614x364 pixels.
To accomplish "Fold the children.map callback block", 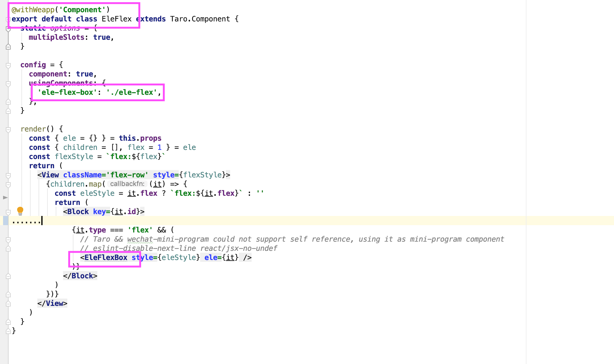I will coord(8,184).
